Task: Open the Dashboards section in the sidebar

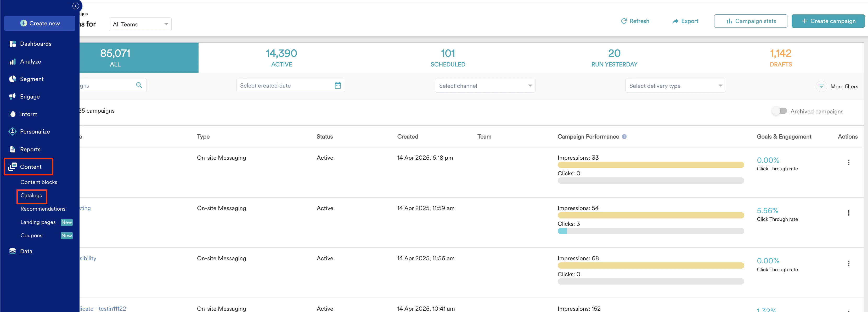Action: (35, 44)
